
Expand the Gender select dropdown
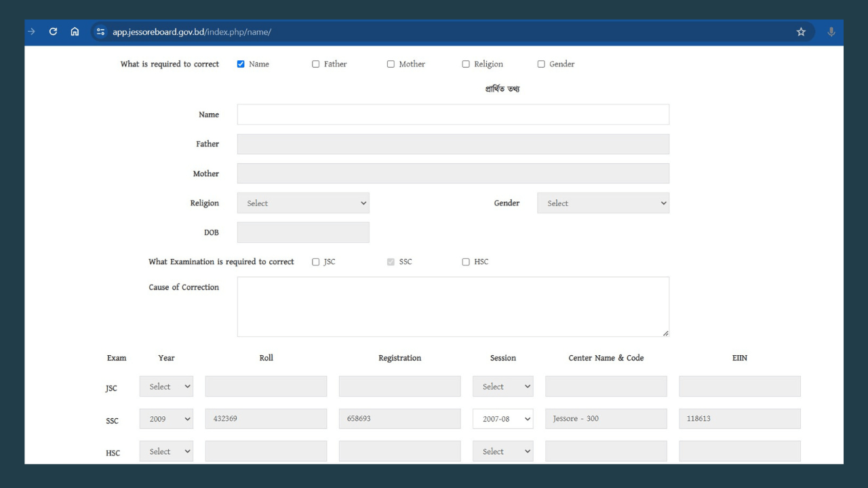[603, 203]
